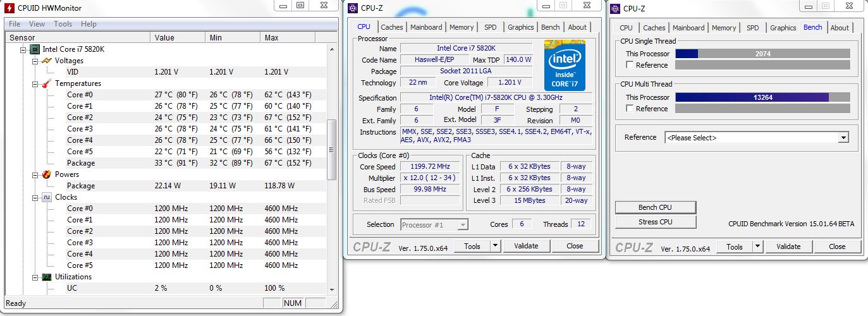The image size is (868, 316).
Task: Collapse the Powers tree branch
Action: click(35, 174)
